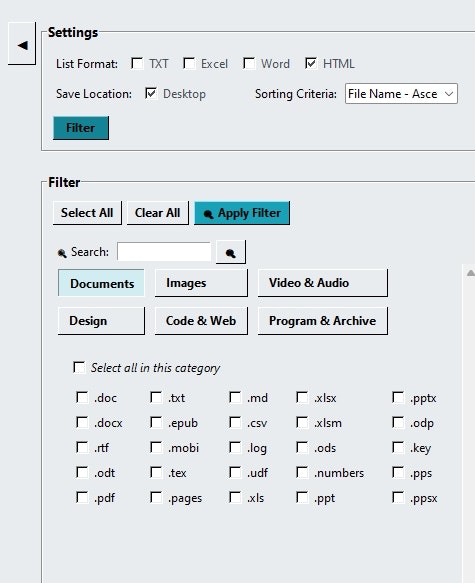Viewport: 475px width, 583px height.
Task: Check the .docx extension box
Action: click(82, 422)
